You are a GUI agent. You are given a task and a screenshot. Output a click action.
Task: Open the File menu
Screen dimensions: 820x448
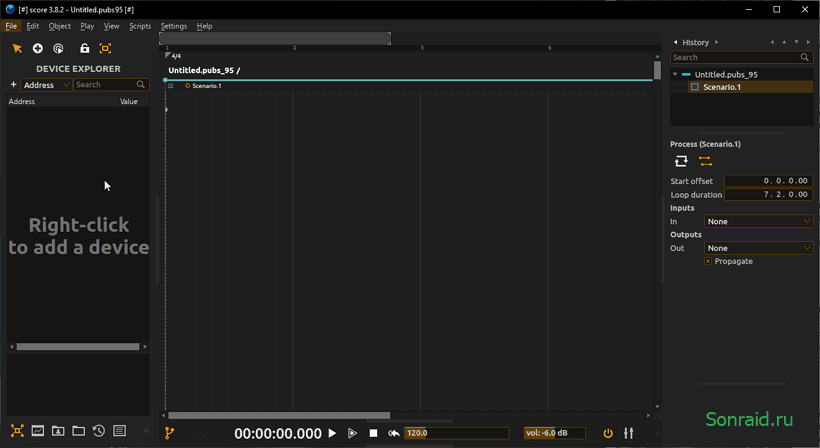coord(11,26)
